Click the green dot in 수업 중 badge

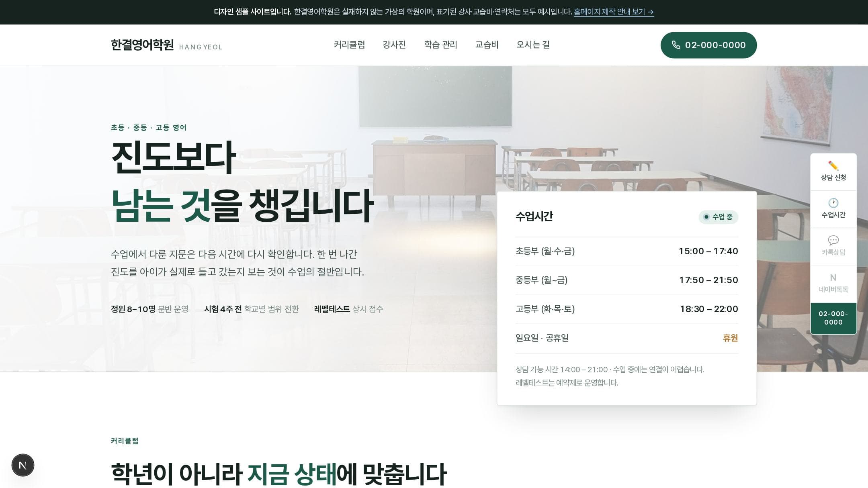[706, 217]
